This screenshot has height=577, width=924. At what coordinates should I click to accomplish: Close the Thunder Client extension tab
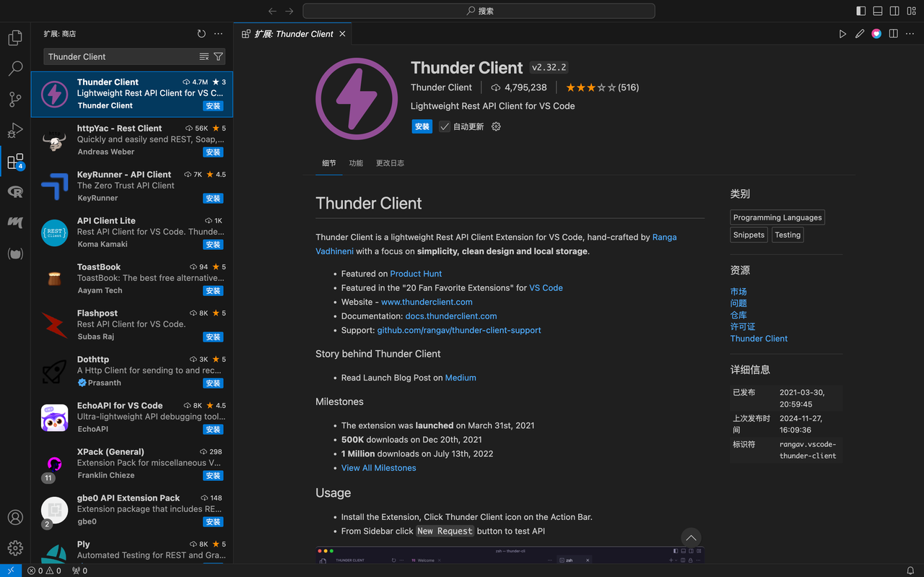click(x=342, y=34)
